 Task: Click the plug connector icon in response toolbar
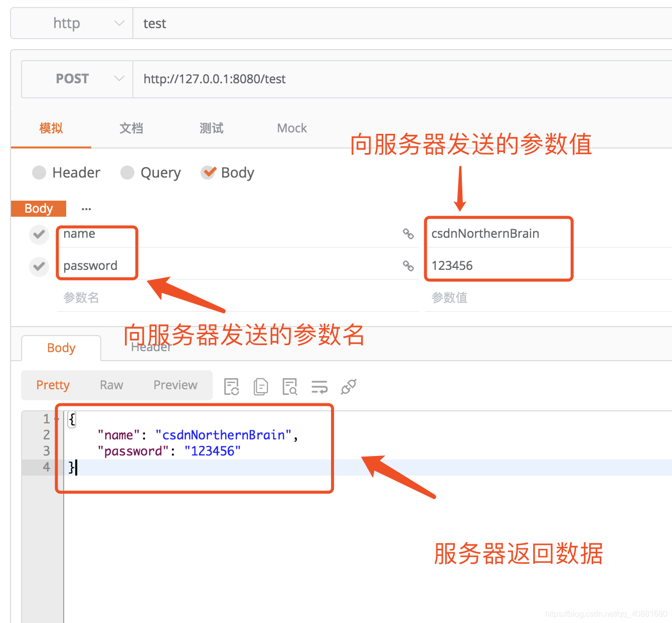coord(348,386)
